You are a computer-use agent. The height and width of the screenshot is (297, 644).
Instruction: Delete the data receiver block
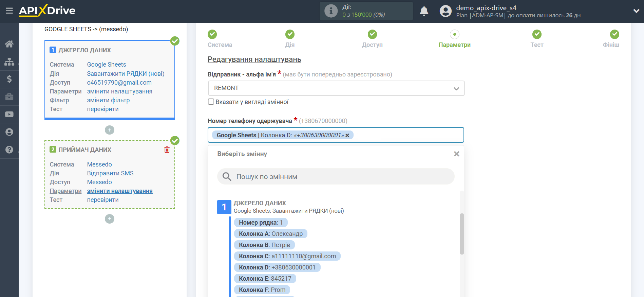click(x=167, y=150)
